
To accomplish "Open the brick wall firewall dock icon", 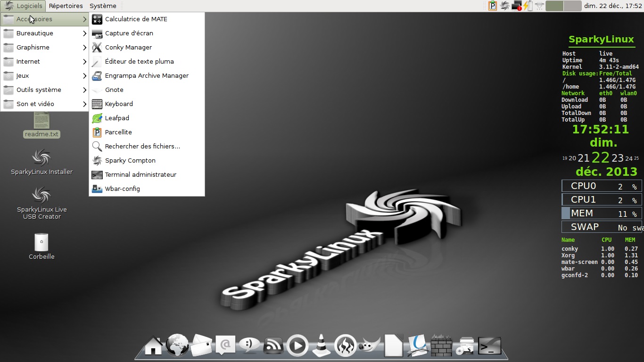I will click(x=442, y=346).
